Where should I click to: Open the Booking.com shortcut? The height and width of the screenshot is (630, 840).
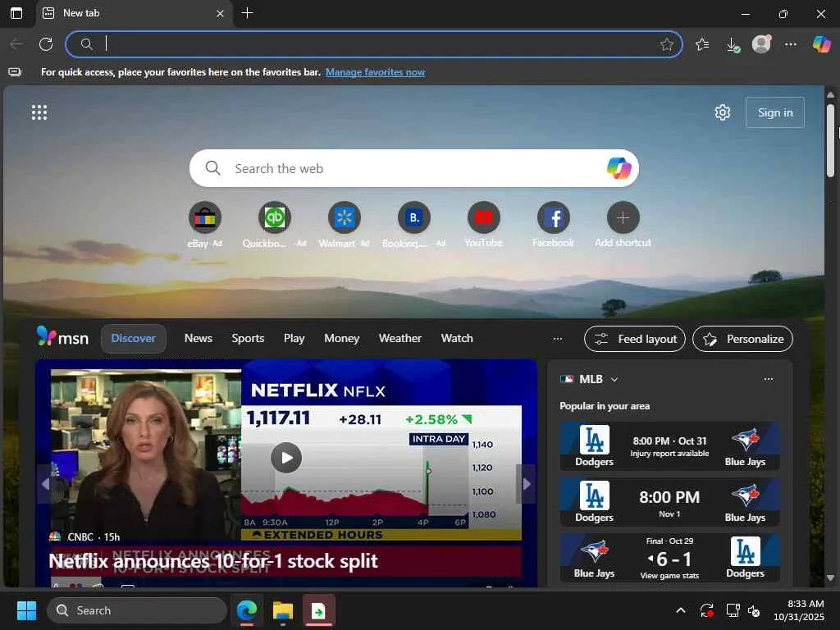pos(413,217)
